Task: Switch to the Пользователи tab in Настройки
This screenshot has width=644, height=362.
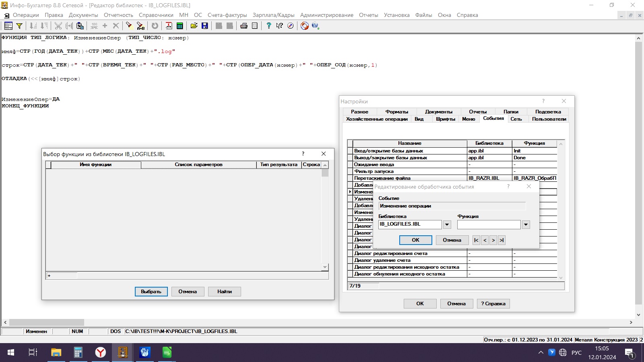Action: coord(549,119)
